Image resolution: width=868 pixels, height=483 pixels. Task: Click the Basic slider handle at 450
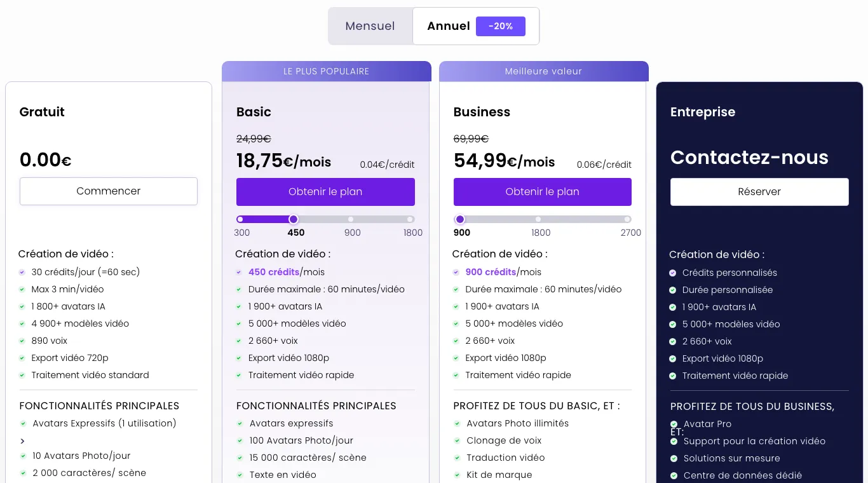tap(294, 219)
